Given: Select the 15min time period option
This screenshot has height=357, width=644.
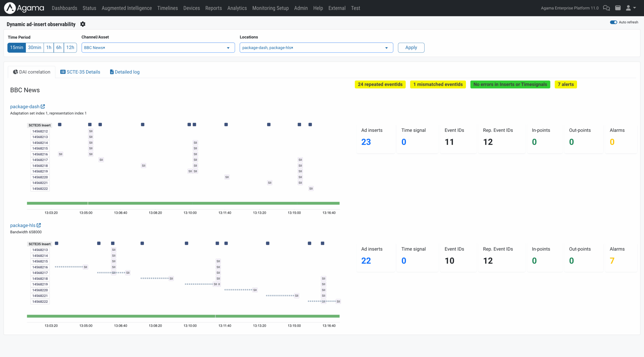Looking at the screenshot, I should 16,47.
